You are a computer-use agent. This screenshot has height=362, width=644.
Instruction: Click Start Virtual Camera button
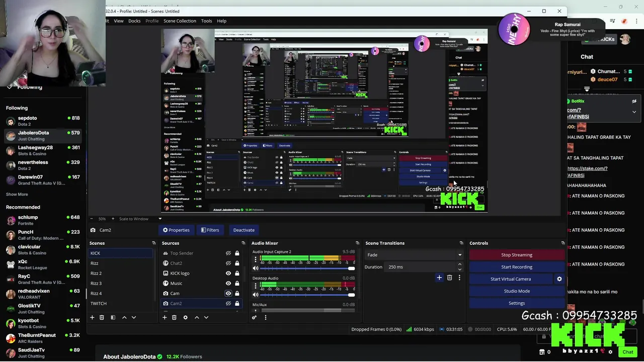pyautogui.click(x=511, y=279)
